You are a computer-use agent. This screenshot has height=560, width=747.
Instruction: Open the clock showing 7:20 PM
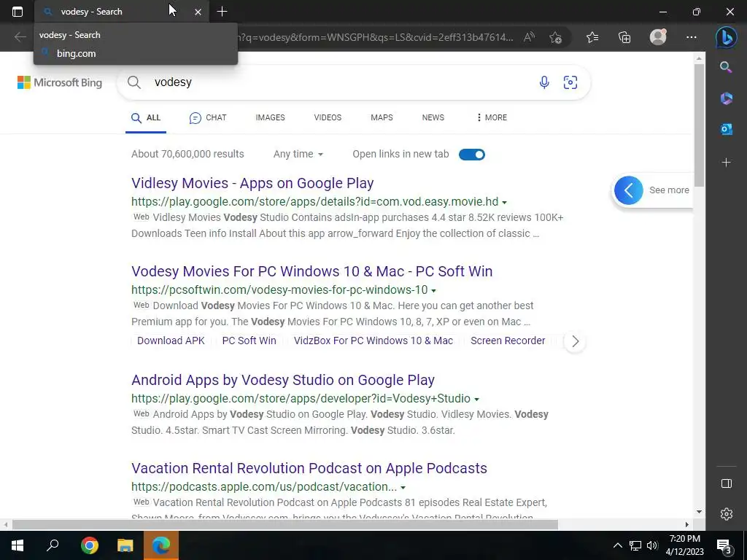tap(684, 545)
